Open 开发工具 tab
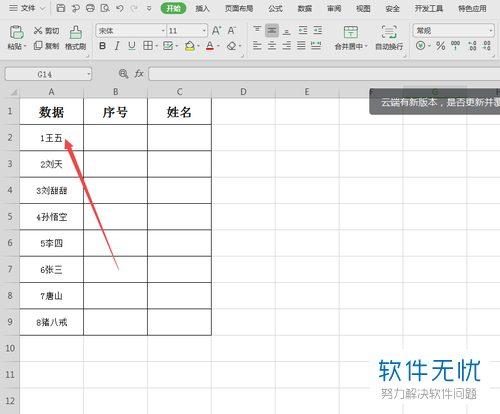Screen dimensions: 500x414 [x=429, y=8]
